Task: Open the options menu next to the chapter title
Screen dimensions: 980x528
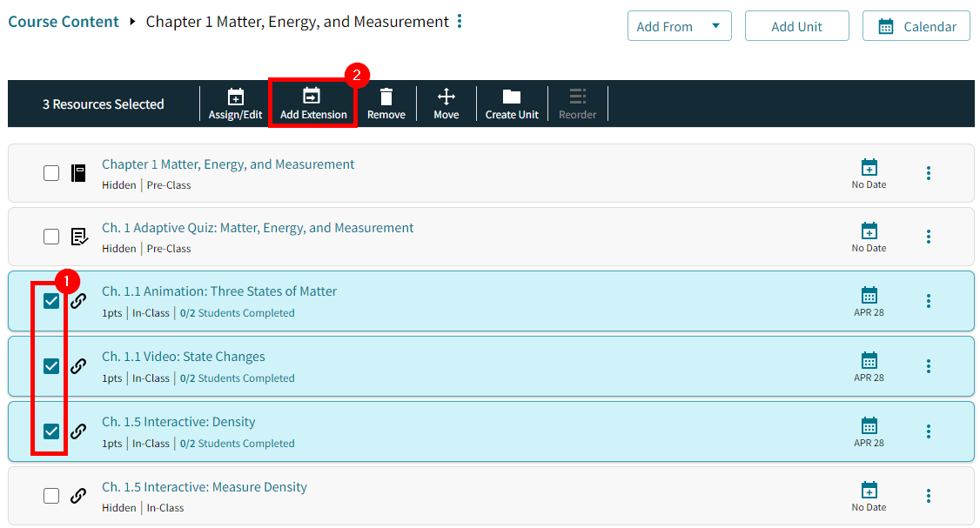Action: coord(459,21)
